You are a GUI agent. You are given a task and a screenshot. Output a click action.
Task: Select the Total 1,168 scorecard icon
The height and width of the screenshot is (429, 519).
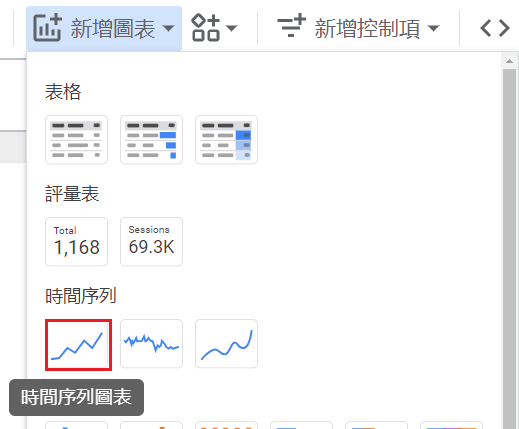(76, 242)
